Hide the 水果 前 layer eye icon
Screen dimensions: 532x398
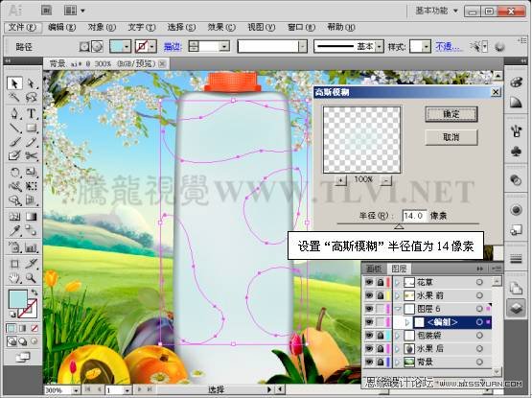point(369,295)
